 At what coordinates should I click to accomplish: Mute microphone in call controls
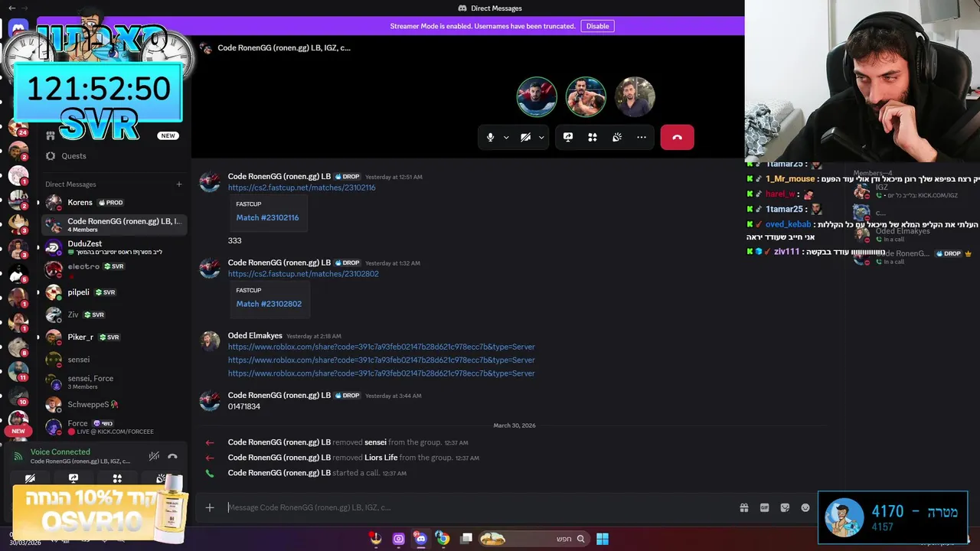point(490,137)
